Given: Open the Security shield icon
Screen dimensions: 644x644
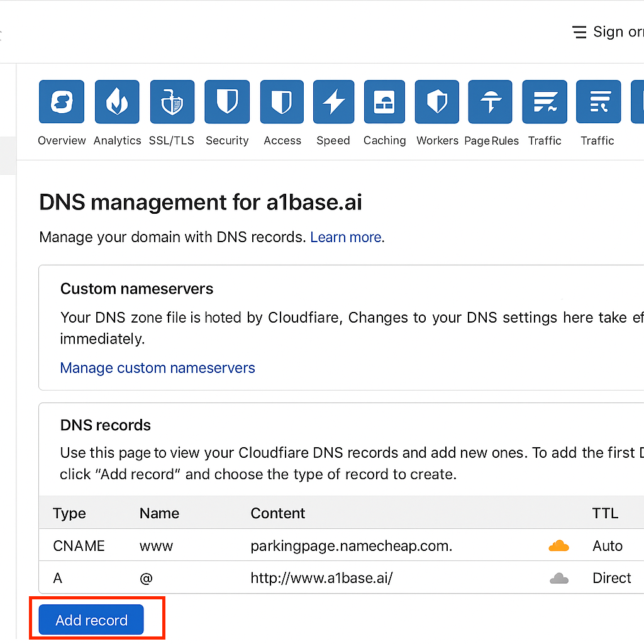Looking at the screenshot, I should [x=227, y=101].
